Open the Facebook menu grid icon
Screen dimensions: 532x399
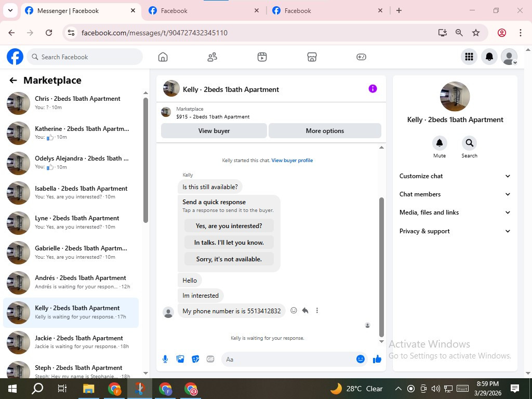pos(469,57)
